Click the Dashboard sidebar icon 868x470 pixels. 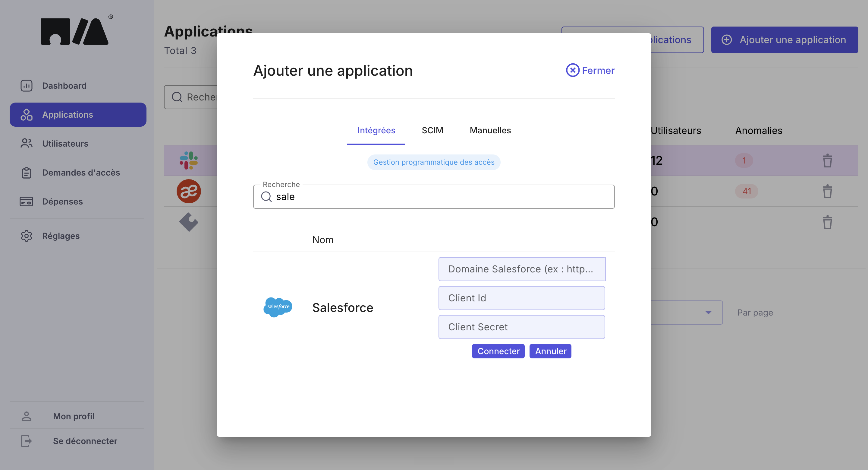point(26,86)
